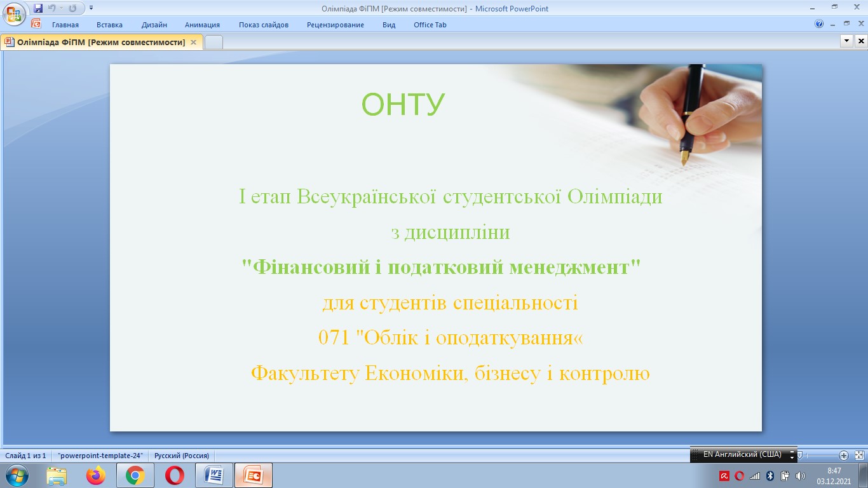
Task: Open the Office Tab ribbon tab
Action: (430, 25)
